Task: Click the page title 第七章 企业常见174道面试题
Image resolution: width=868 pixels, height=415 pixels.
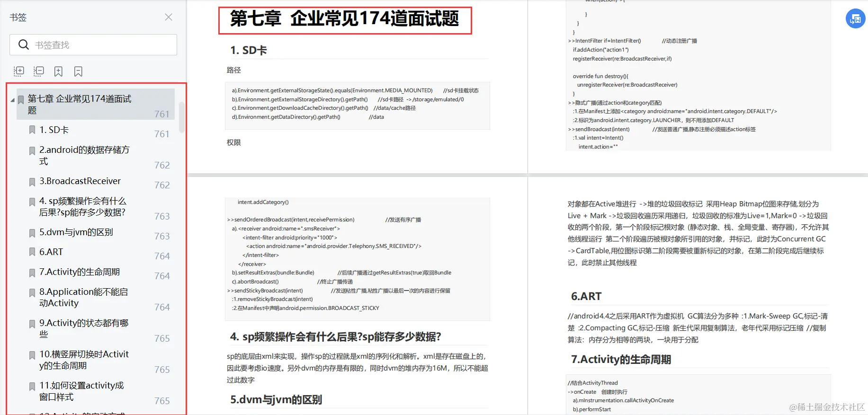Action: point(345,19)
